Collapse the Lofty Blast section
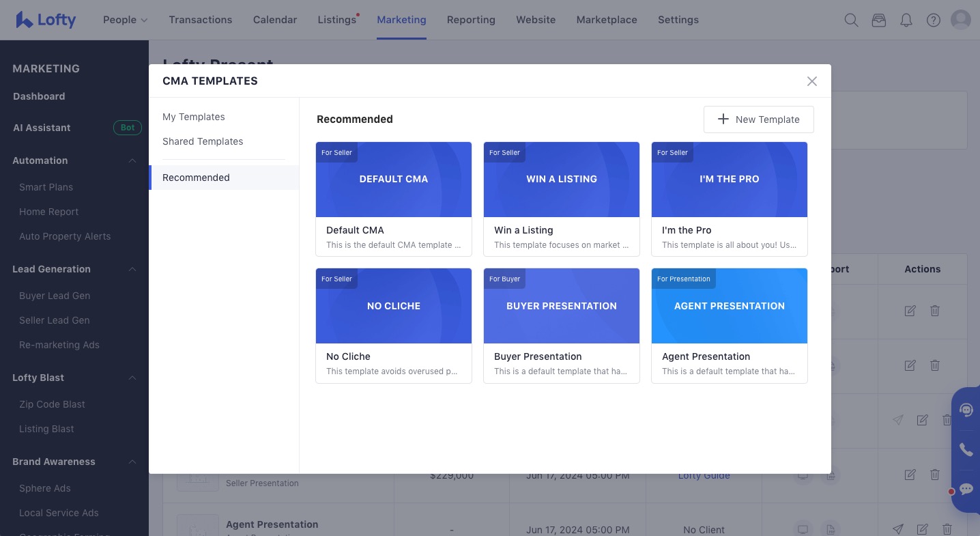 (x=132, y=378)
